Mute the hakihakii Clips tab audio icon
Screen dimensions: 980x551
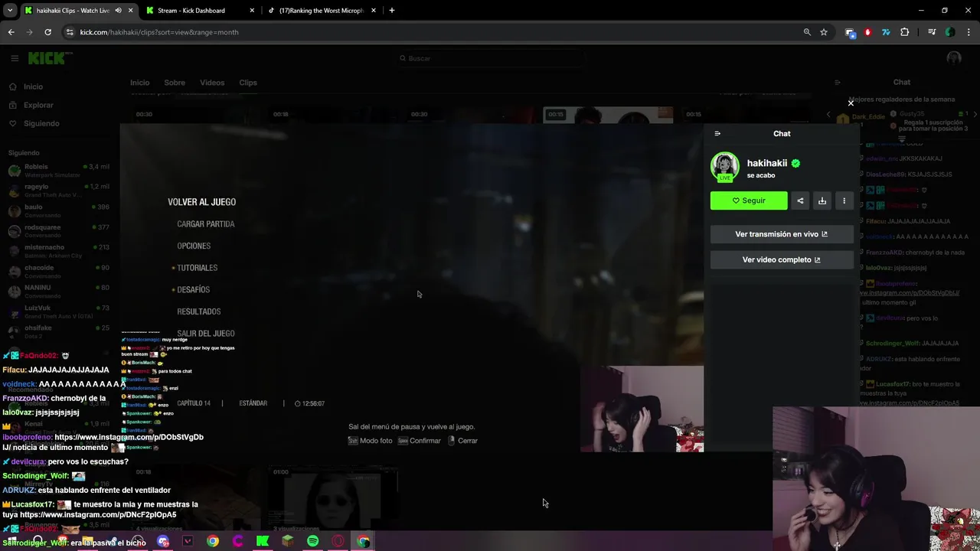pyautogui.click(x=118, y=11)
